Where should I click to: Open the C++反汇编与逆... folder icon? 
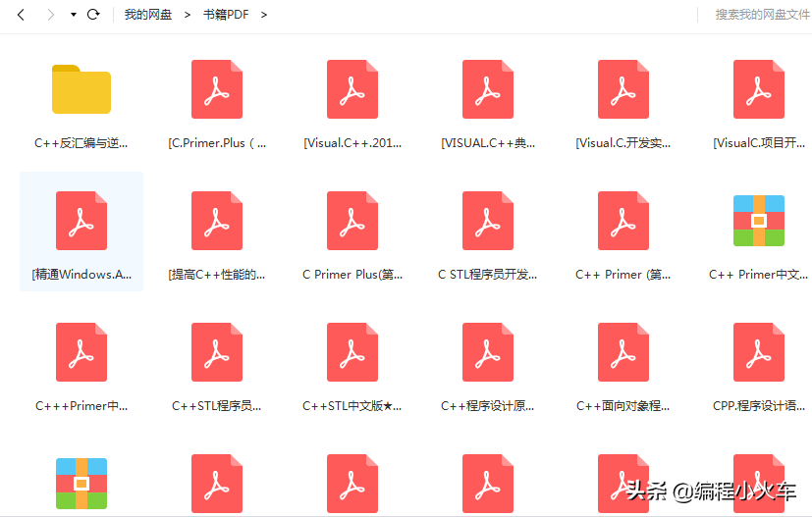81,89
